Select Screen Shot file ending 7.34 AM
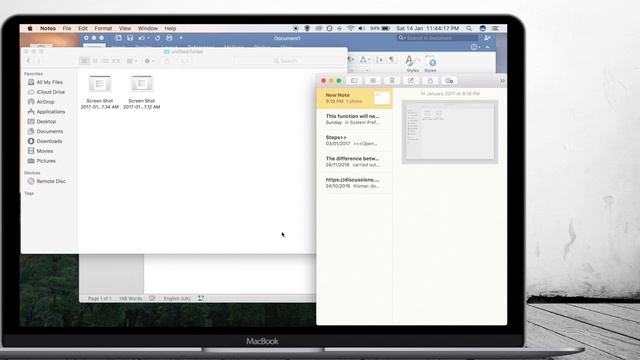The image size is (640, 360). pos(100,92)
